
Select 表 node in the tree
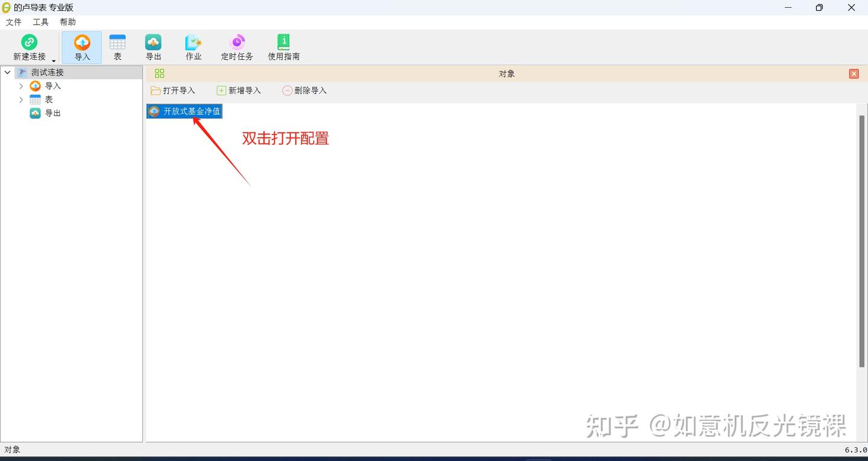click(49, 100)
